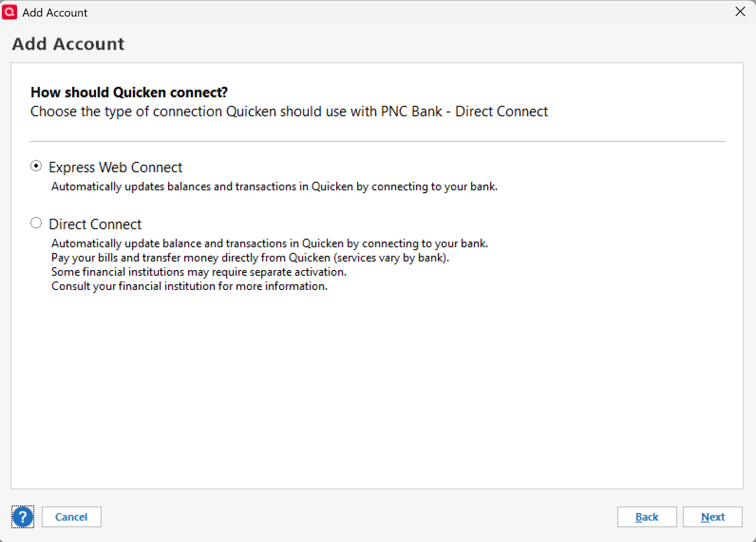Click the Add Account title bar text
The width and height of the screenshot is (756, 542).
click(55, 13)
